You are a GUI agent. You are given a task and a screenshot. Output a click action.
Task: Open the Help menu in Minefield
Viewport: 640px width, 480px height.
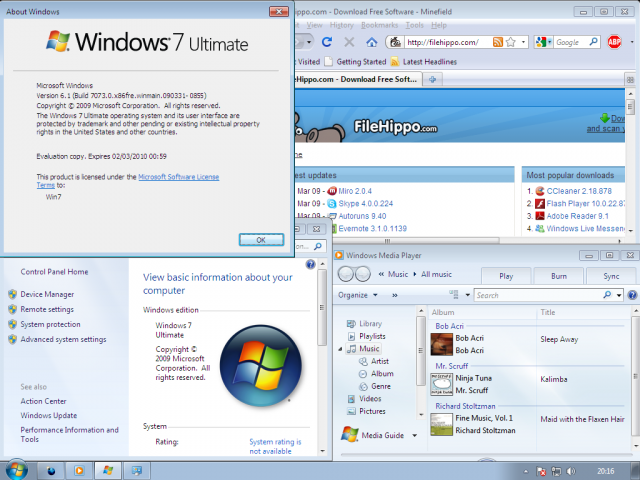[439, 25]
